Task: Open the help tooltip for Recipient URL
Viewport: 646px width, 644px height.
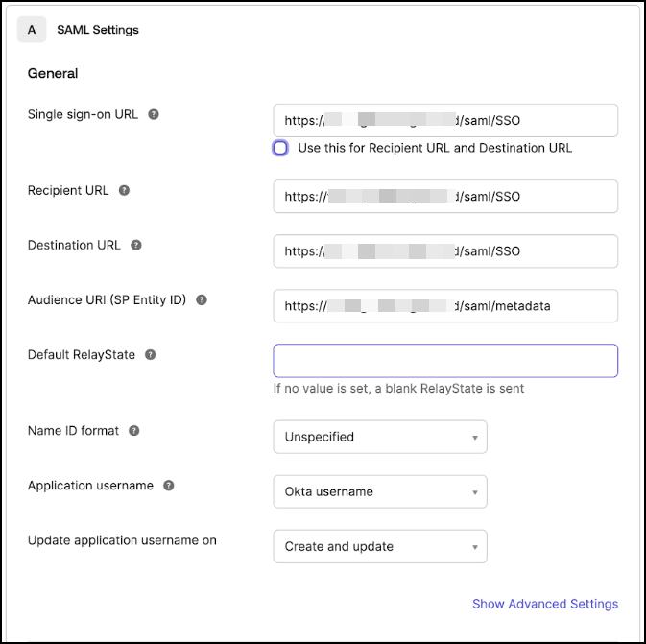Action: 124,190
